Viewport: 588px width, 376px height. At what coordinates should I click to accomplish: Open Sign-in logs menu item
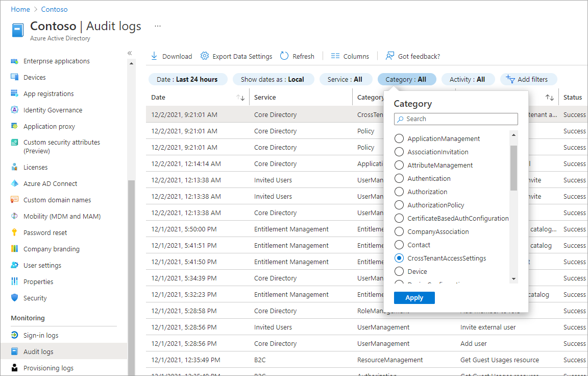[x=41, y=336]
